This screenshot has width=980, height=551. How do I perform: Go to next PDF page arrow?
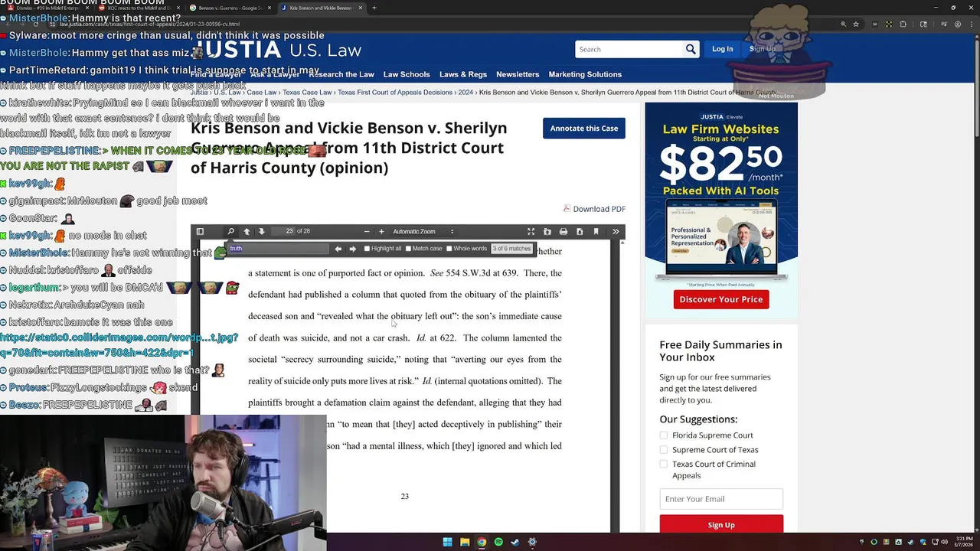(262, 231)
